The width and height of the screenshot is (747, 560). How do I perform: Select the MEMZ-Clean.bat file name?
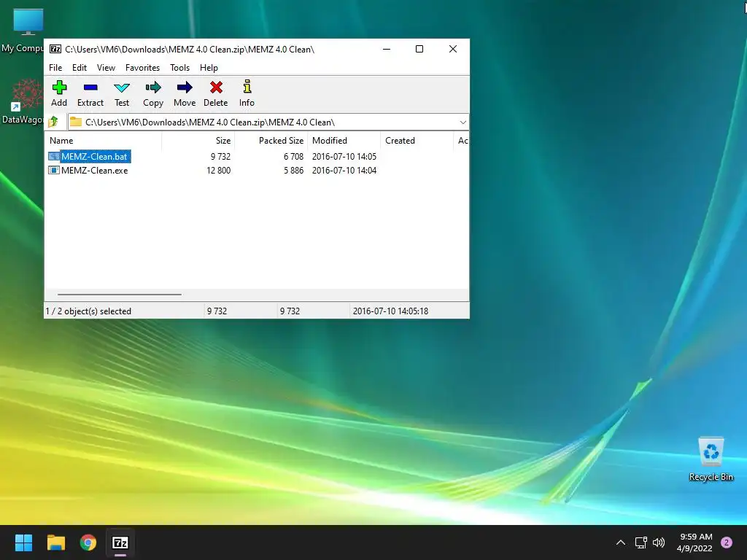pyautogui.click(x=94, y=156)
